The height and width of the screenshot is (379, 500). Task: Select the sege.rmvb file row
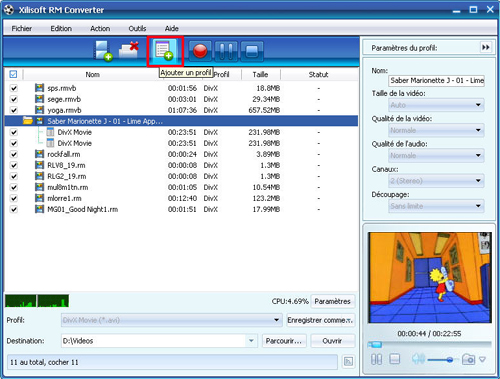181,99
